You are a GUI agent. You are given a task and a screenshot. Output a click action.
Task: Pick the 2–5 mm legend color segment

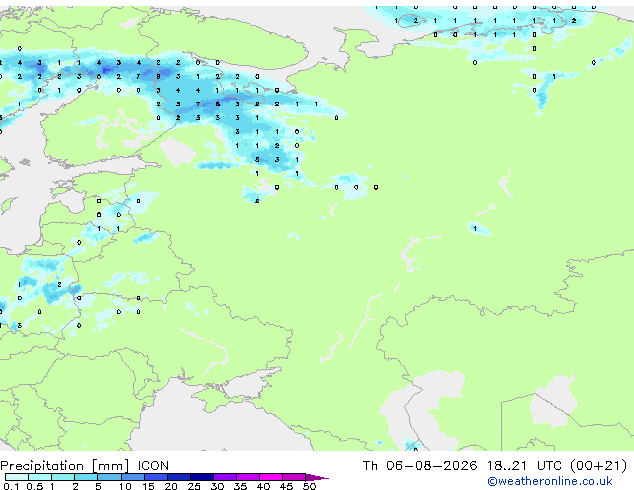point(86,477)
